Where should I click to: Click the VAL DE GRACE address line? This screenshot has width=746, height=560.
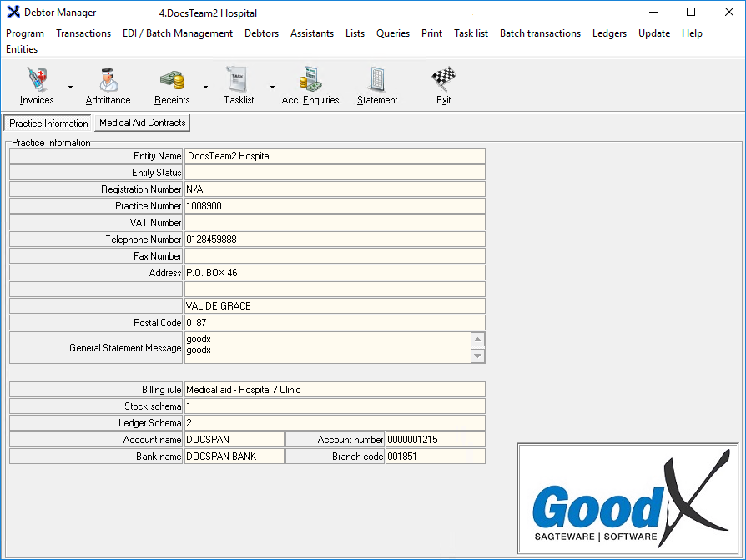coord(335,306)
